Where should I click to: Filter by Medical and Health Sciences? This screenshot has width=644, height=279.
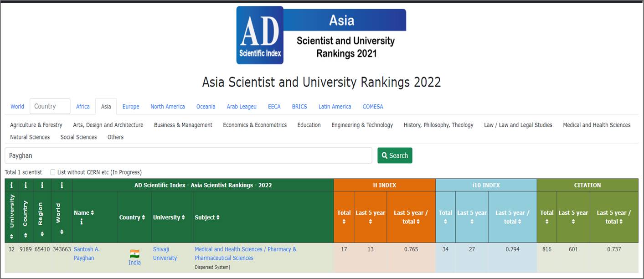pyautogui.click(x=596, y=125)
